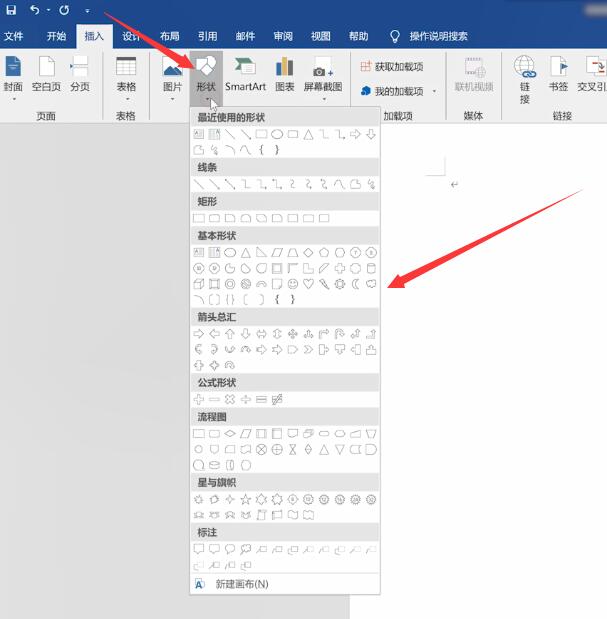Select the diamond in 基本形状
Screen dimensions: 607x619
308,253
